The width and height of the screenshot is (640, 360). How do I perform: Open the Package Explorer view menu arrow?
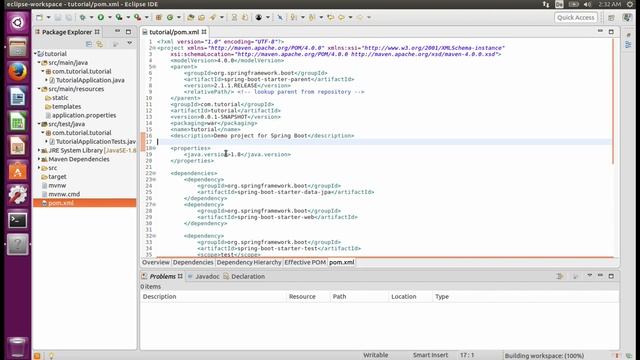[129, 44]
